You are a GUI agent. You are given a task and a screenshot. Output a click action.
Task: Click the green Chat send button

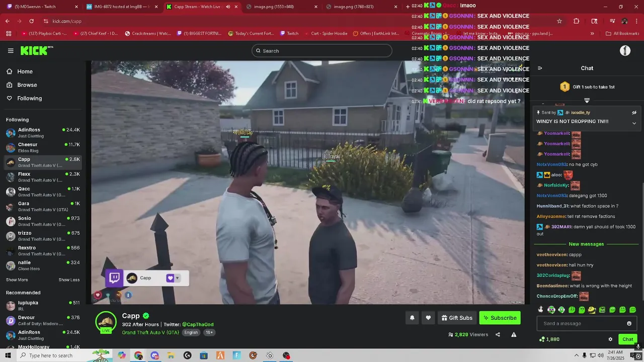click(627, 339)
